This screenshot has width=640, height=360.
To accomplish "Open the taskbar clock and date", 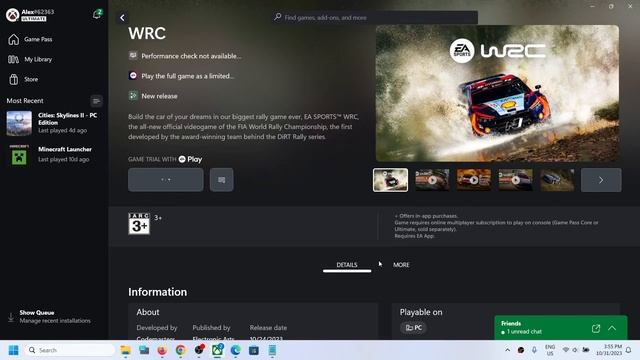I will [609, 350].
